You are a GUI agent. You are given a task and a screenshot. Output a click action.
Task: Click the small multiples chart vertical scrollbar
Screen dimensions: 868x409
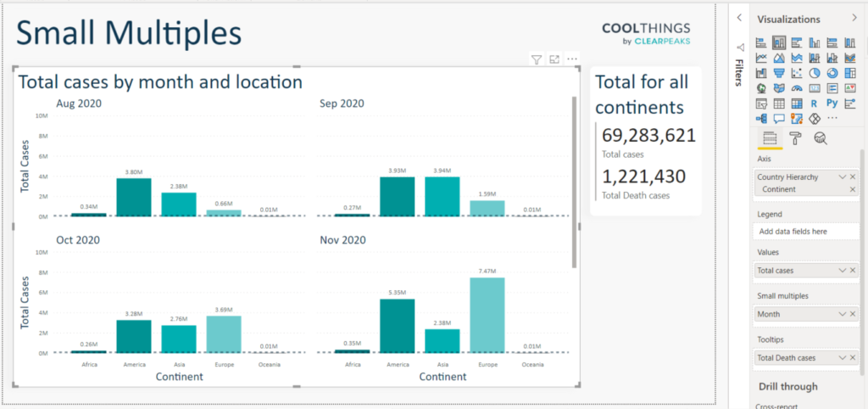coord(574,182)
